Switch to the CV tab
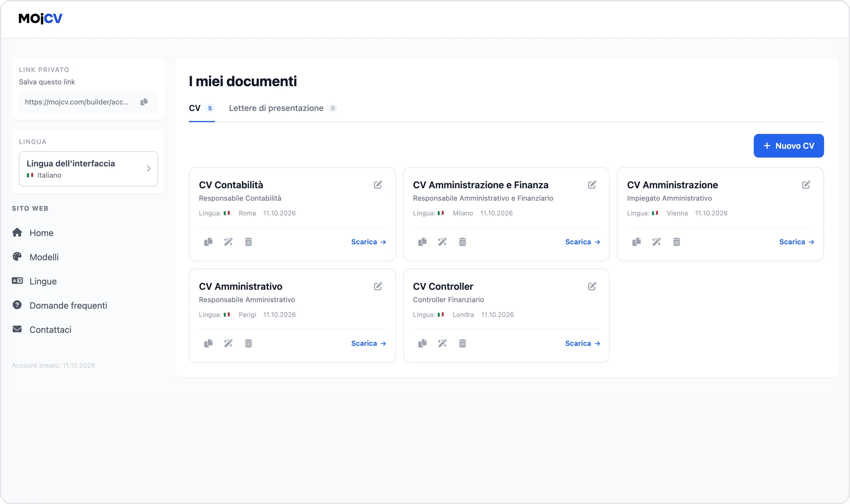Viewport: 850px width, 504px height. pos(202,108)
